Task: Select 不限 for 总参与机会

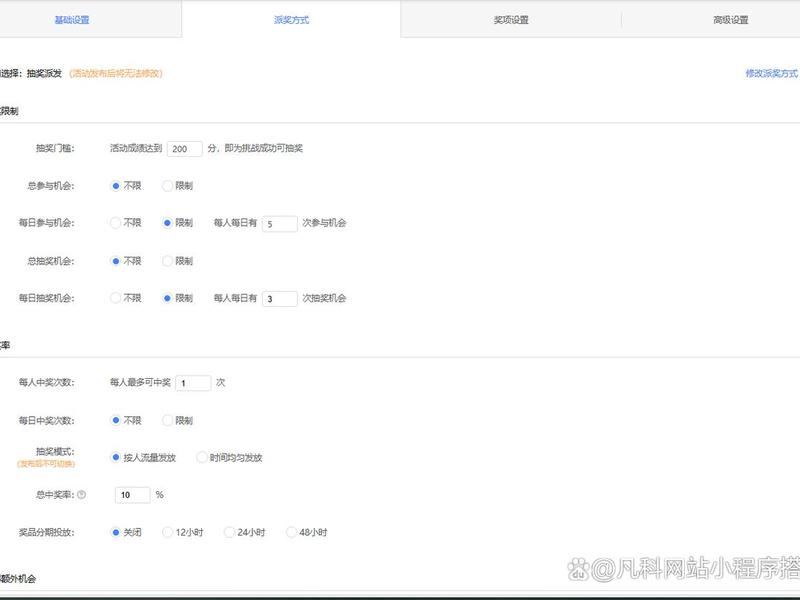Action: coord(116,186)
